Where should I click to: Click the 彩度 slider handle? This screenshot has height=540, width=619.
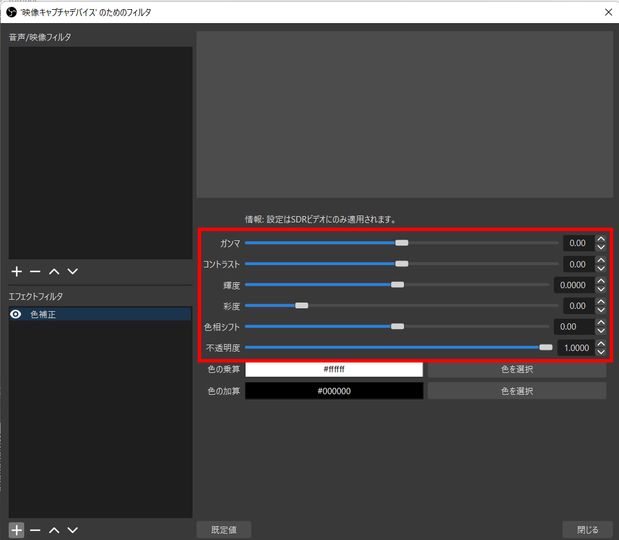click(301, 305)
